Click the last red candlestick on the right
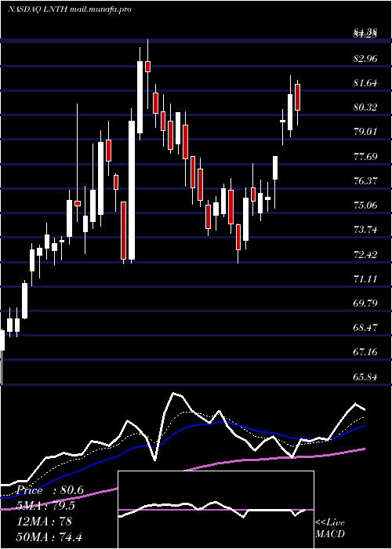The height and width of the screenshot is (549, 392). pos(297,97)
